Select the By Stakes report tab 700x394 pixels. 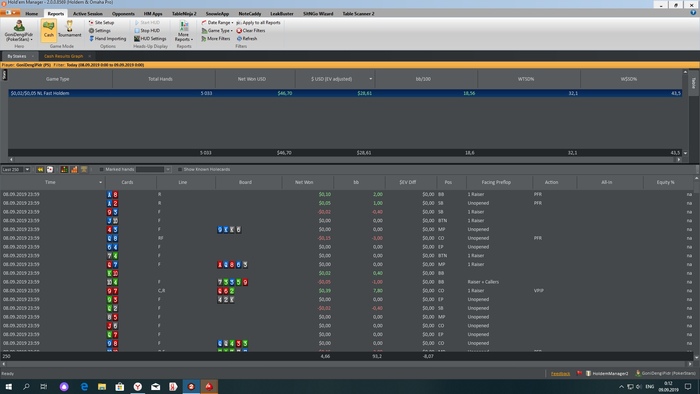tap(17, 56)
